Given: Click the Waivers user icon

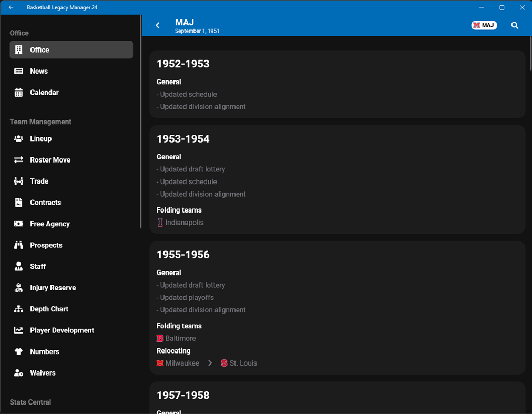Looking at the screenshot, I should (x=18, y=373).
